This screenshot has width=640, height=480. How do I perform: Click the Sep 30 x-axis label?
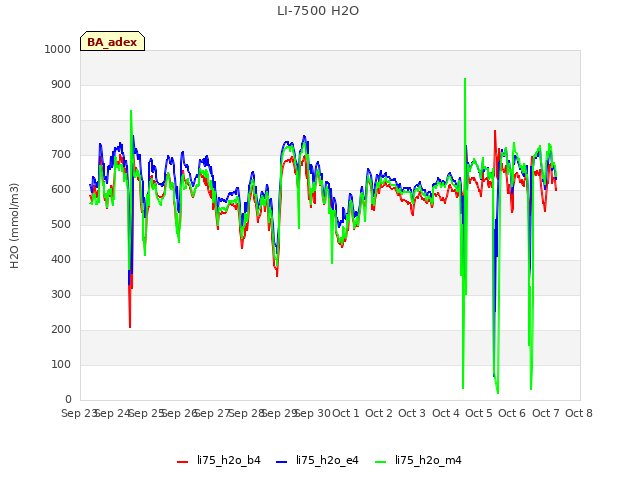pos(313,413)
